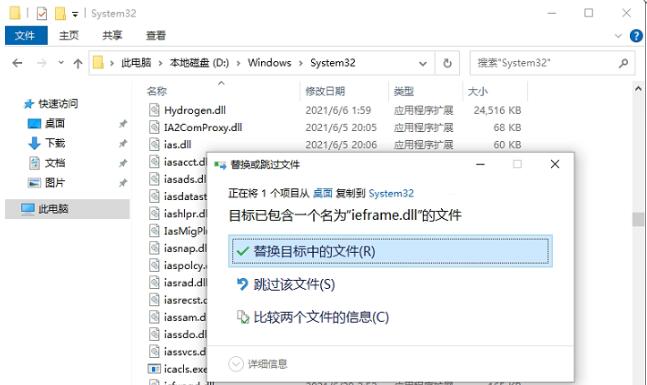
Task: Select 快速访问 in the navigation pane
Action: coord(58,104)
